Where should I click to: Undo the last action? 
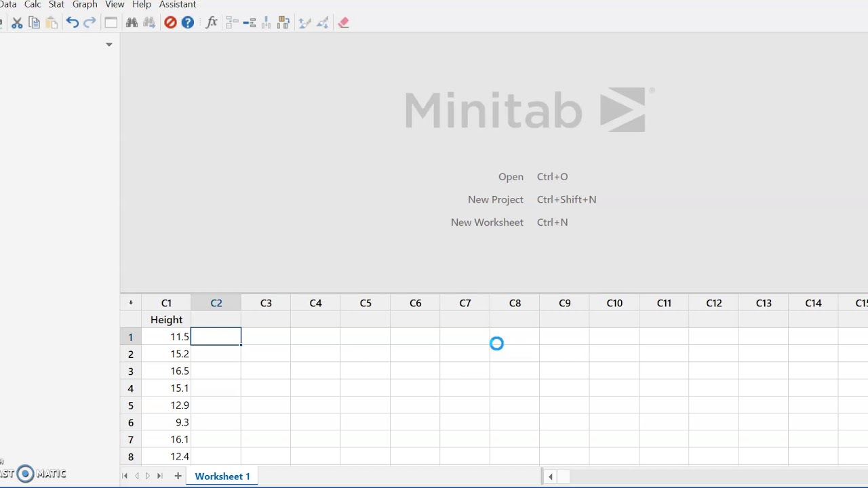tap(72, 22)
